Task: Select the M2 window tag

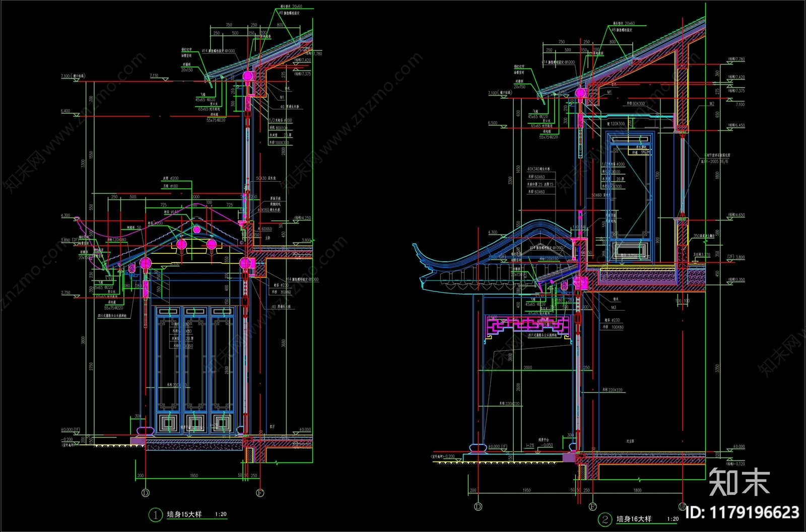Action: (712, 104)
